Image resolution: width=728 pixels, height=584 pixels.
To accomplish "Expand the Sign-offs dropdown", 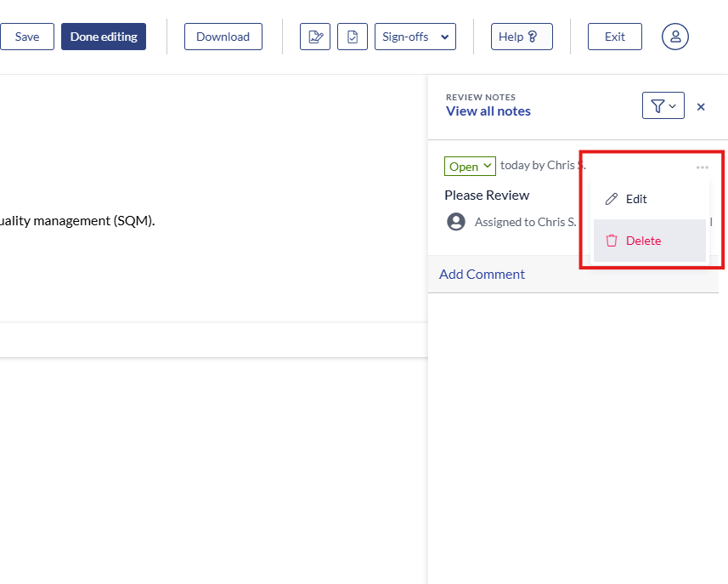I will coord(415,37).
